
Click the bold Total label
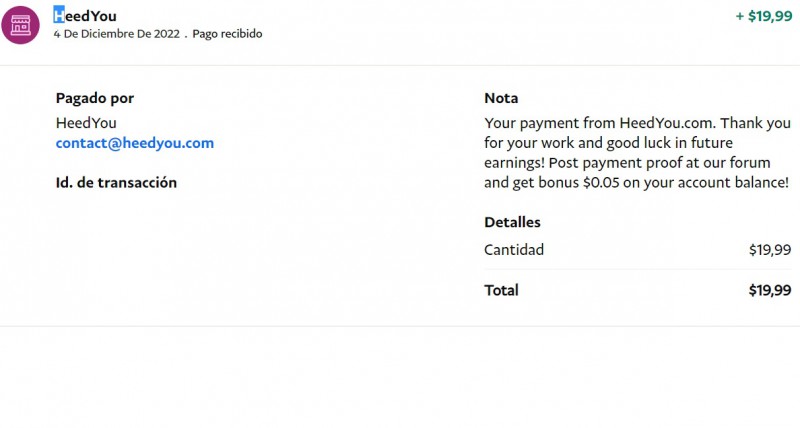[x=501, y=290]
